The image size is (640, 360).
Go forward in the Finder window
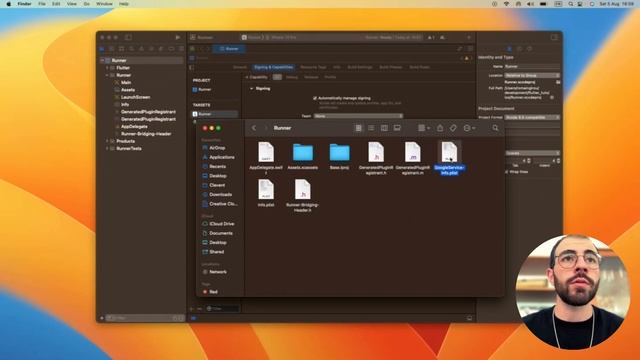[x=266, y=128]
